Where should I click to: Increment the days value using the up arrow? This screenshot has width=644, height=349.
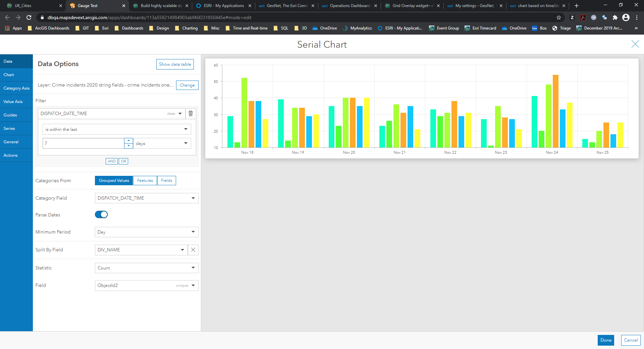click(128, 141)
